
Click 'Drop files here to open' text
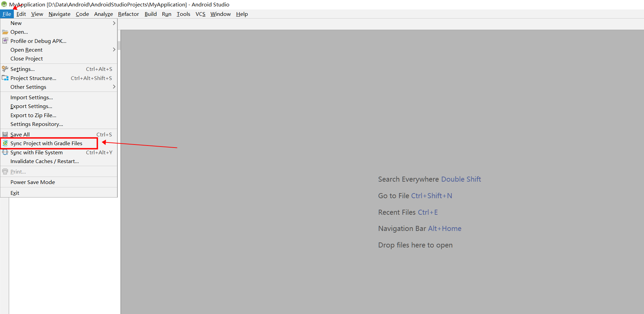[415, 245]
